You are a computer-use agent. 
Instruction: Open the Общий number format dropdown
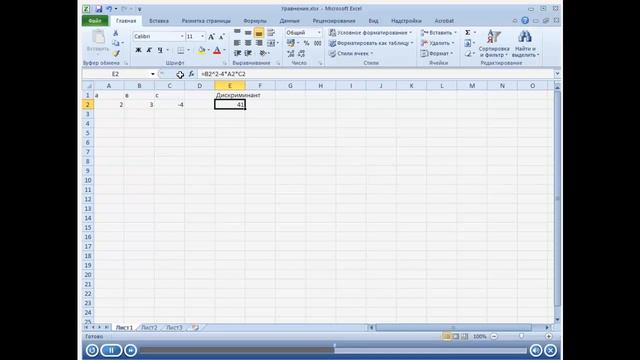point(319,33)
